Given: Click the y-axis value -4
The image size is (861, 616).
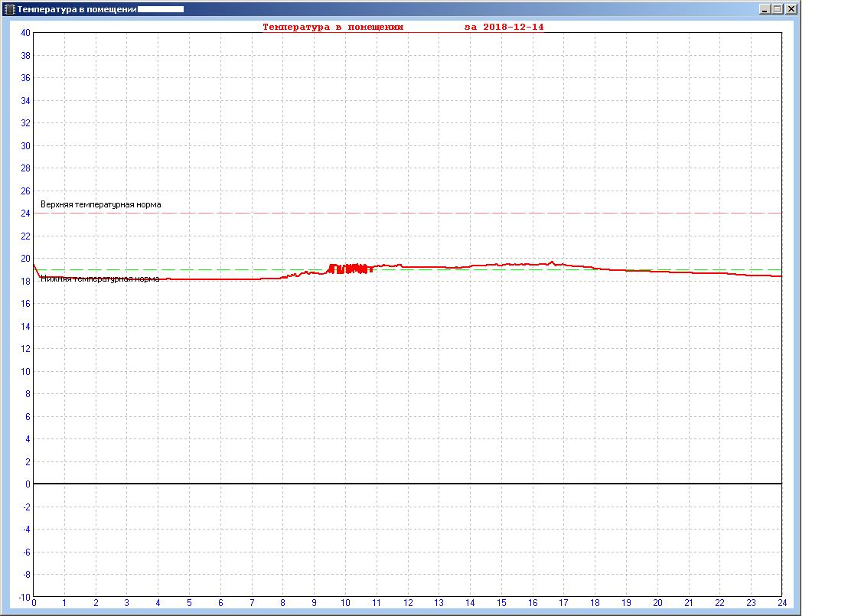Looking at the screenshot, I should coord(27,530).
